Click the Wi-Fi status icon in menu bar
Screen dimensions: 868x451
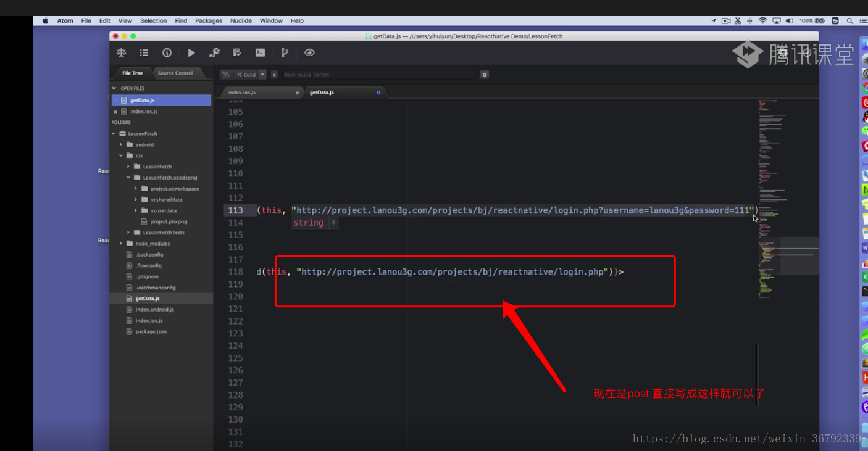click(762, 20)
